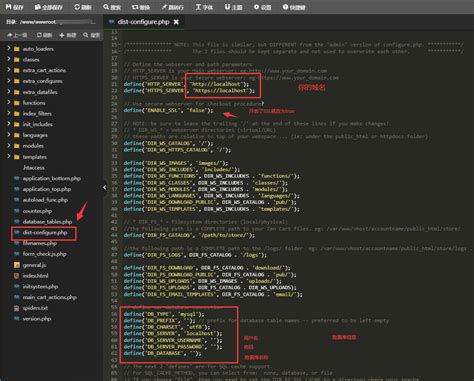This screenshot has height=381, width=474.
Task: Open the 字体 font settings
Action: click(x=204, y=7)
